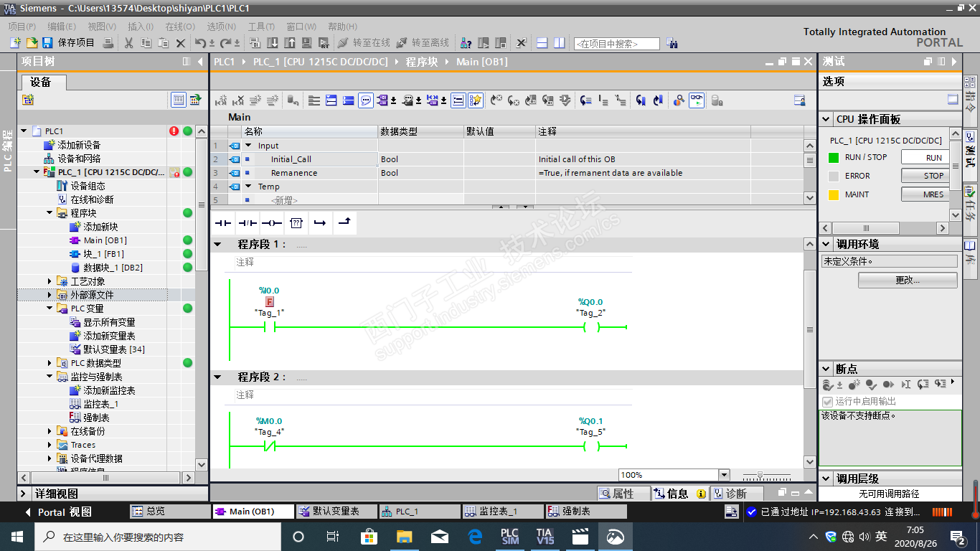This screenshot has height=551, width=980.
Task: Insert an output coil instruction
Action: pyautogui.click(x=272, y=223)
